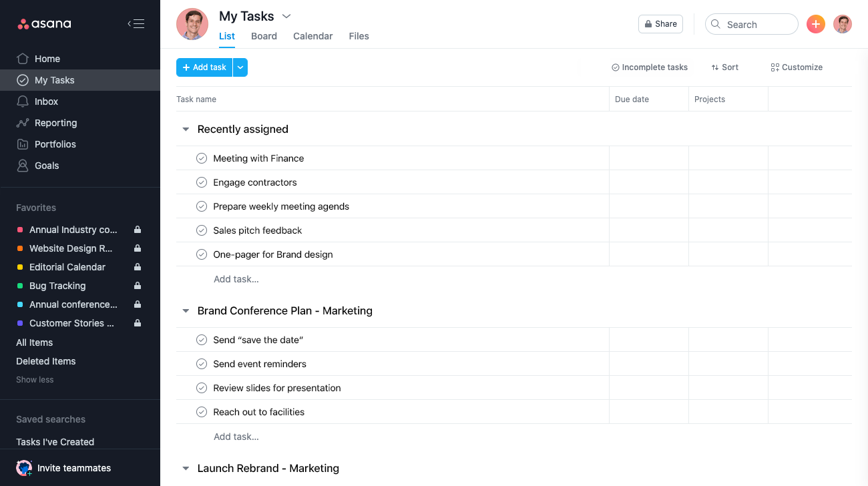868x486 pixels.
Task: Mark Send event reminders complete
Action: coord(202,364)
